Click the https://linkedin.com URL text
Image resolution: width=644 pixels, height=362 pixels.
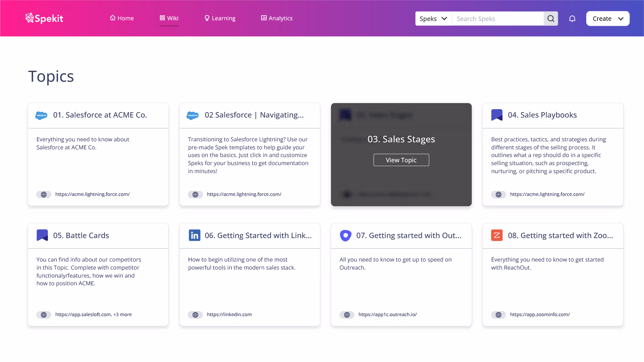[x=229, y=314]
